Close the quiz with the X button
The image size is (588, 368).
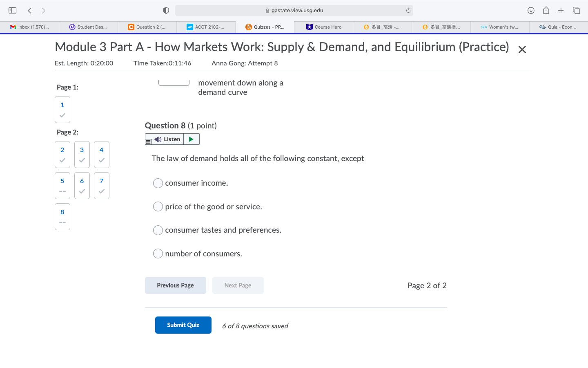click(x=522, y=49)
